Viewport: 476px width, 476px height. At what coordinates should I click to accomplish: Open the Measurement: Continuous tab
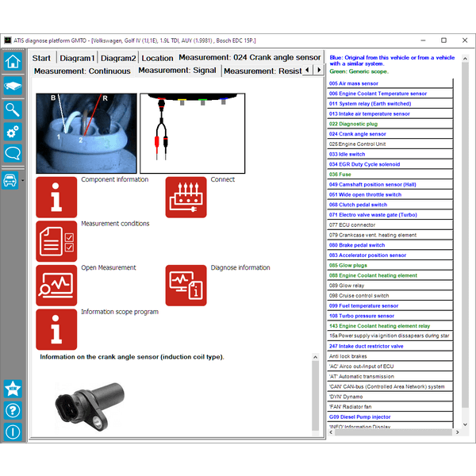point(82,71)
